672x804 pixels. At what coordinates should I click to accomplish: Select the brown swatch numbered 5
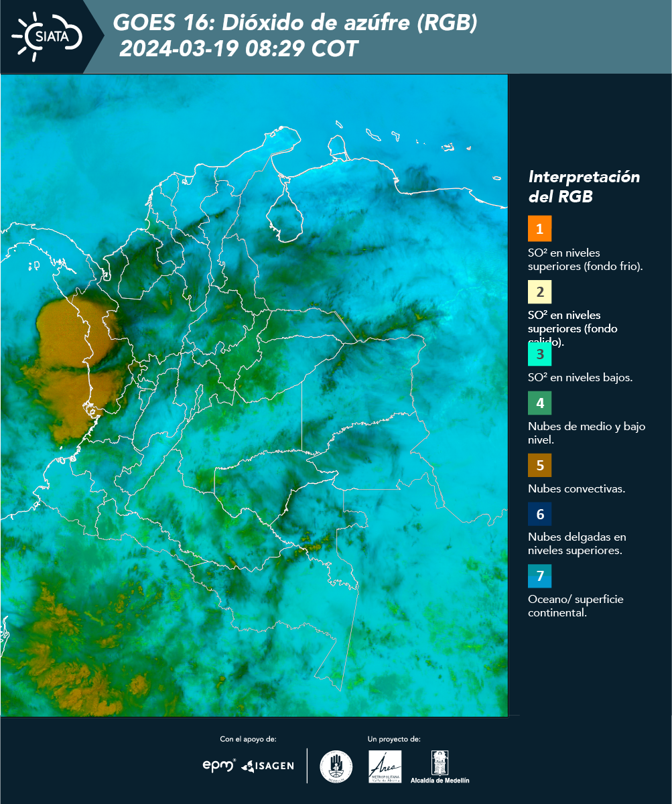click(x=539, y=465)
